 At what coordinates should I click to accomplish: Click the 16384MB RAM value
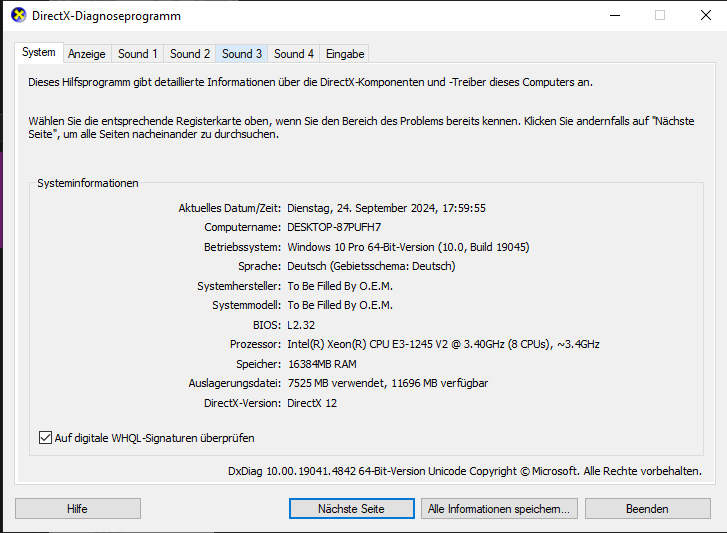pos(322,364)
